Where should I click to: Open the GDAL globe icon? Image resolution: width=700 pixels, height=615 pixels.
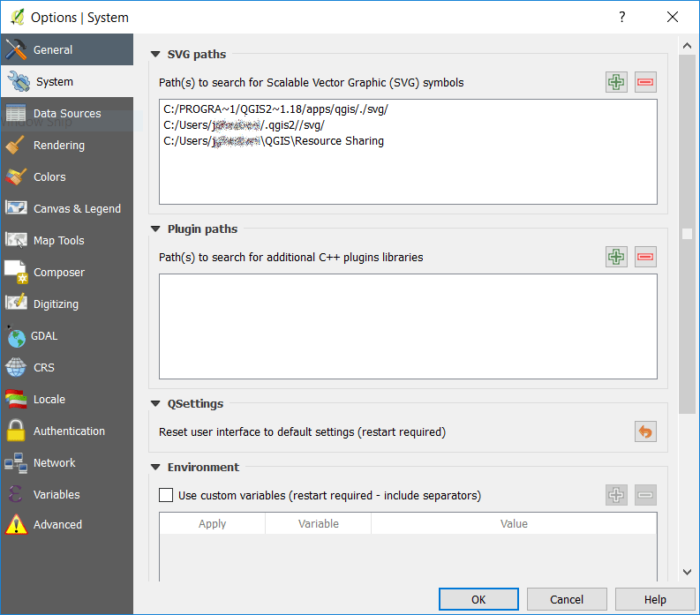tap(16, 336)
